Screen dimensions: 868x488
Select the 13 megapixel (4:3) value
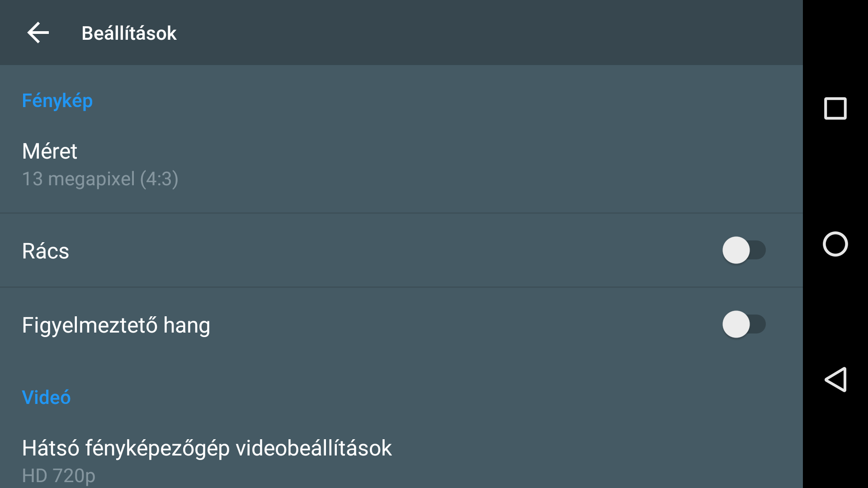[100, 179]
